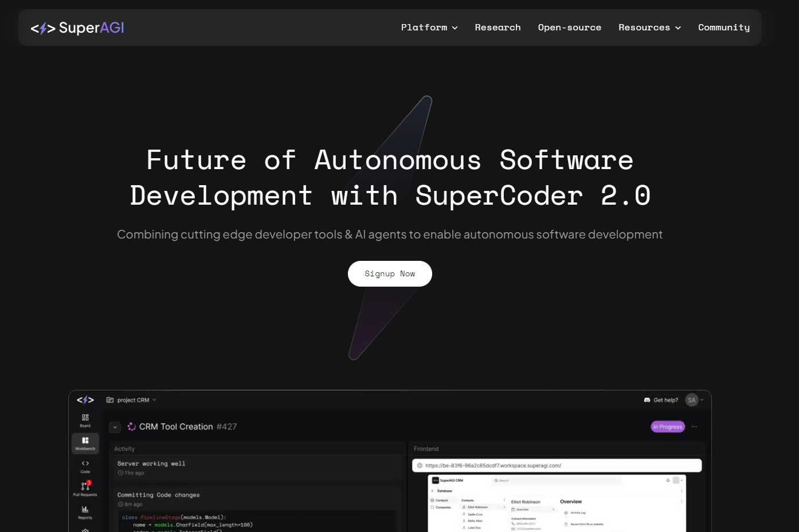Close the Database panel with the X

(x=432, y=491)
